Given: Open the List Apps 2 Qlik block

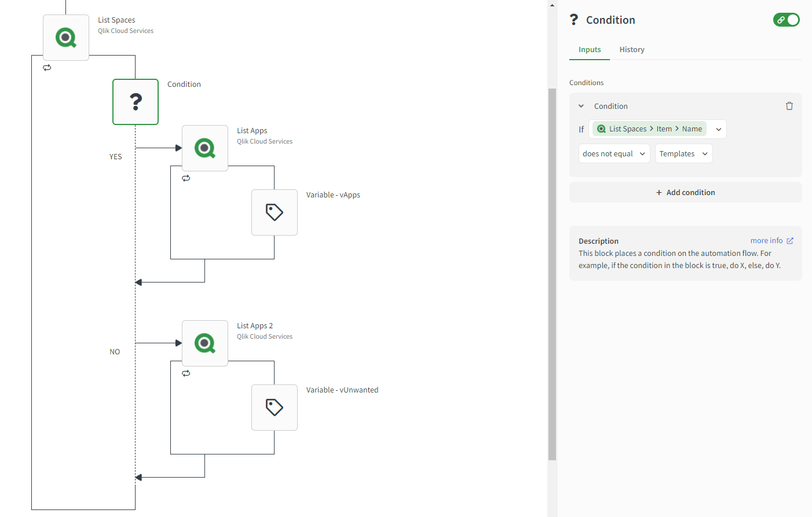Looking at the screenshot, I should (x=205, y=343).
